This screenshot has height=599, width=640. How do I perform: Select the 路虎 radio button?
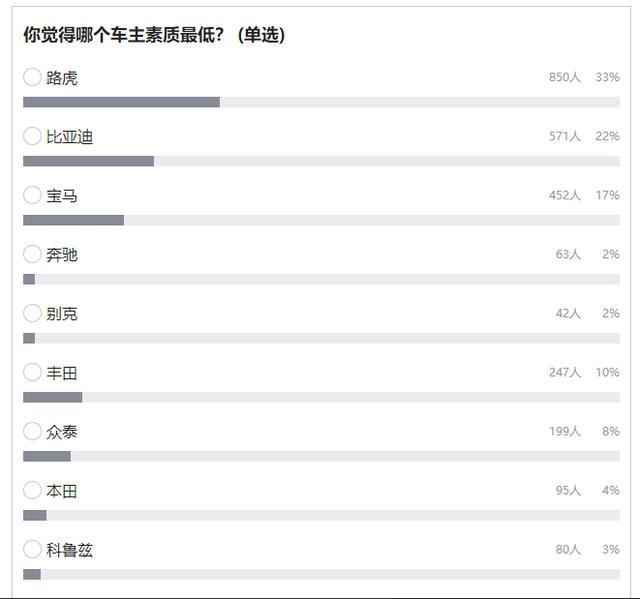[32, 77]
